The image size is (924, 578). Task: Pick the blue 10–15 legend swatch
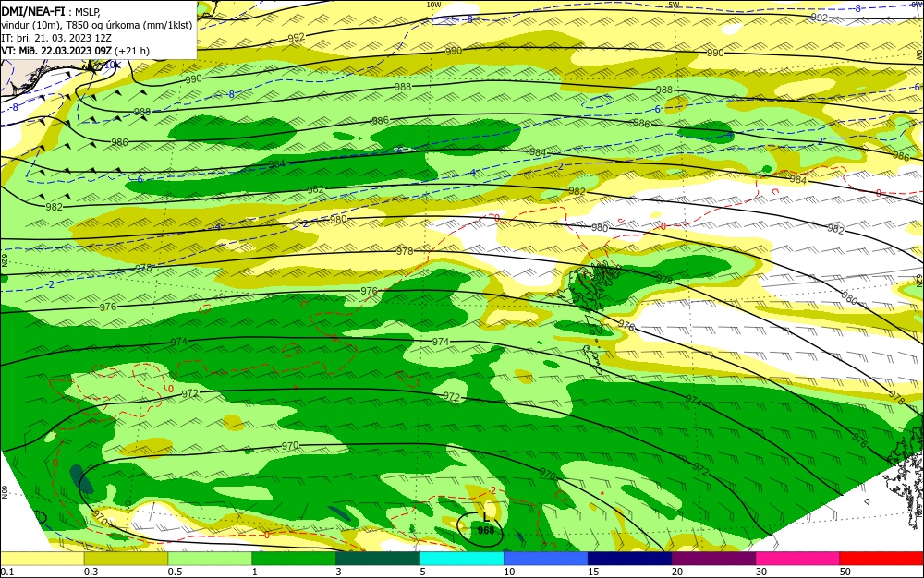[x=546, y=559]
